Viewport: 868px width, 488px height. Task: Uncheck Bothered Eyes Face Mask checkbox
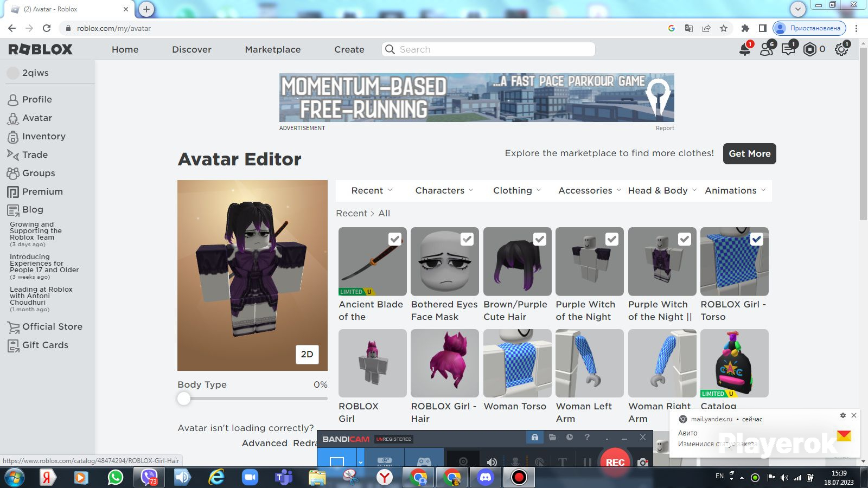click(467, 239)
